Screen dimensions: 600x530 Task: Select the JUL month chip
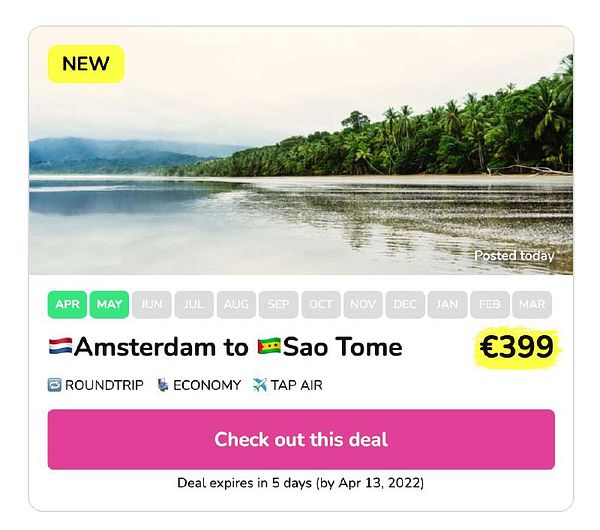coord(194,304)
